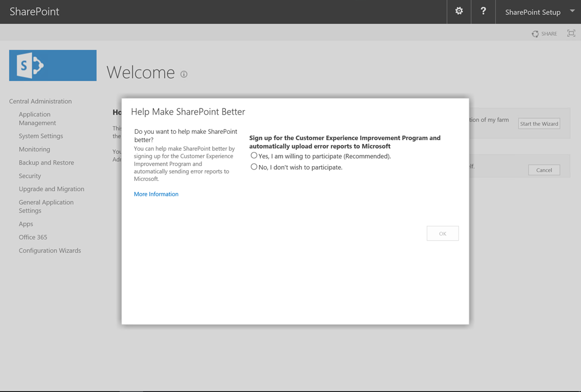Viewport: 581px width, 392px height.
Task: Open the help question mark icon
Action: pos(483,11)
